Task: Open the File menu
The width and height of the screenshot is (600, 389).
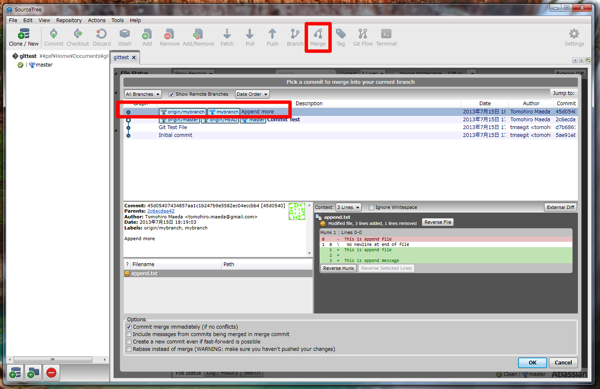Action: click(13, 20)
